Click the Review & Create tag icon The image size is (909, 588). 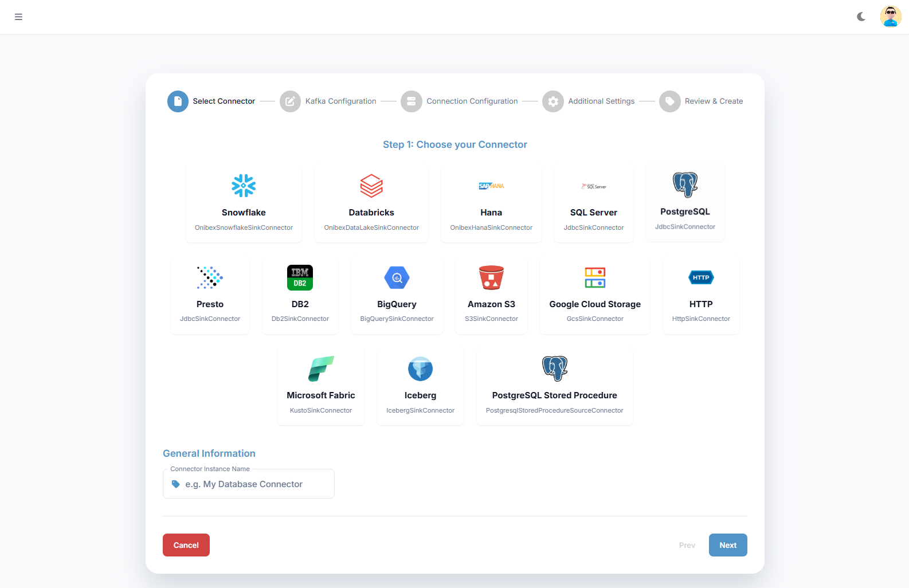tap(669, 101)
